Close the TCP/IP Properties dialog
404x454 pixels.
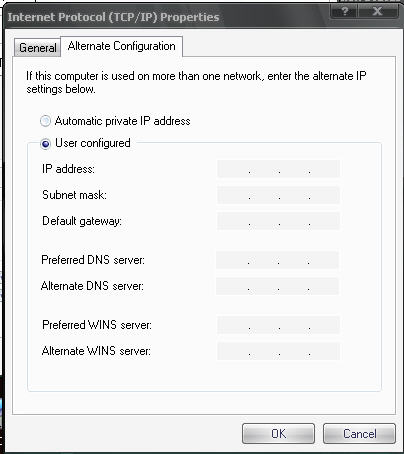point(377,12)
